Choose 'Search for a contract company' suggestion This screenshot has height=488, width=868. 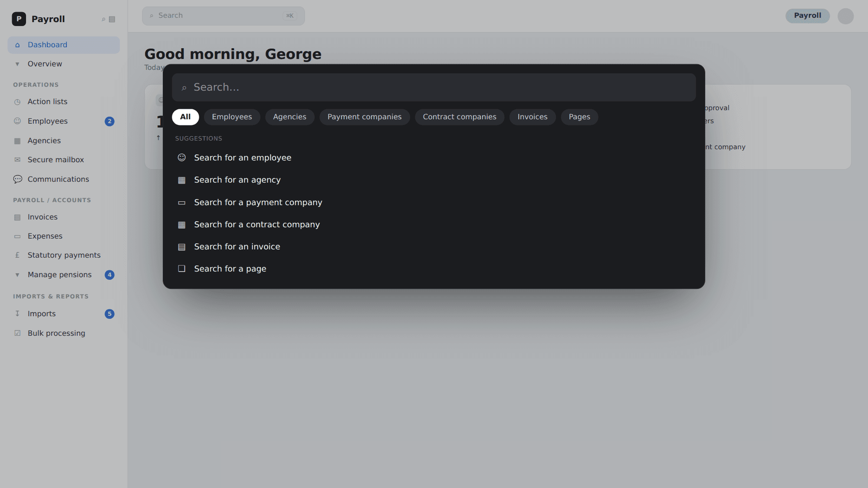pyautogui.click(x=434, y=225)
